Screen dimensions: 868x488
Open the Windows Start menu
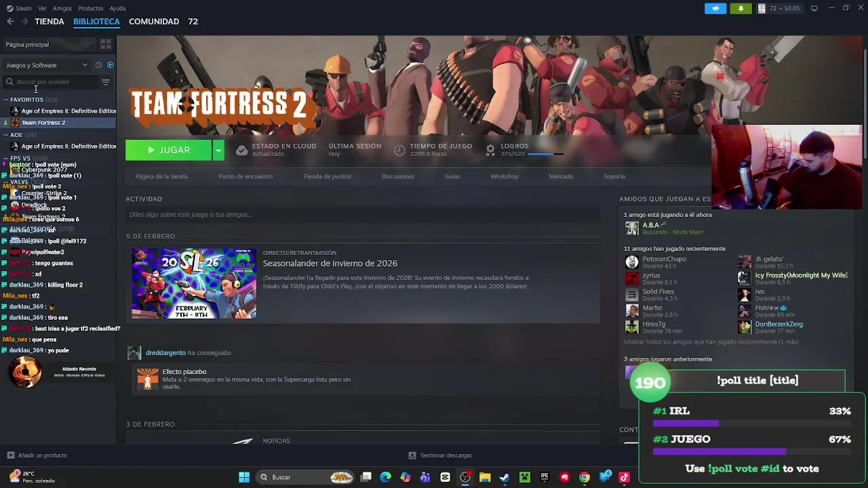[x=244, y=477]
